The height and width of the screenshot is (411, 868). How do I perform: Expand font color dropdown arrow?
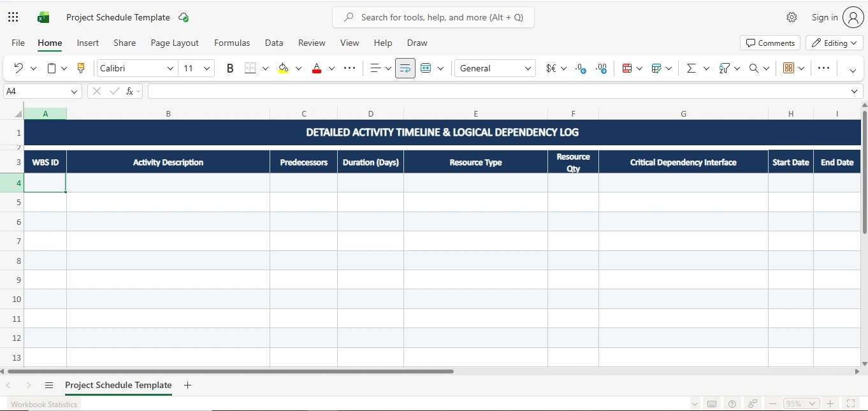point(331,68)
